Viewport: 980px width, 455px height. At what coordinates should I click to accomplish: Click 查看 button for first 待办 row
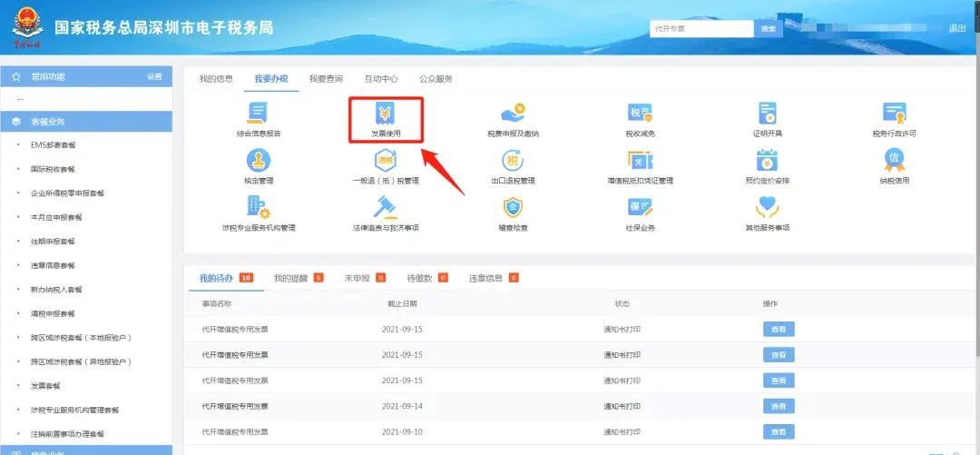pos(778,330)
